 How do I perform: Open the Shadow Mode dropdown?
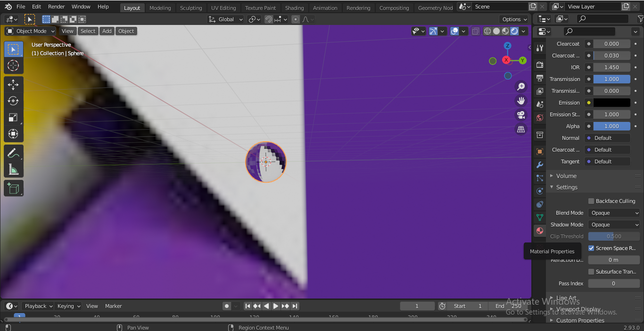coord(614,225)
